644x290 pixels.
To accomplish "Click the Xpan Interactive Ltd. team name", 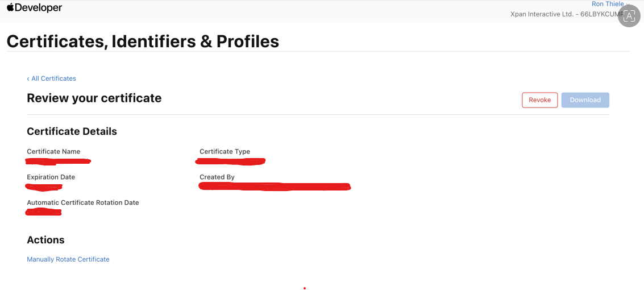I will point(542,14).
